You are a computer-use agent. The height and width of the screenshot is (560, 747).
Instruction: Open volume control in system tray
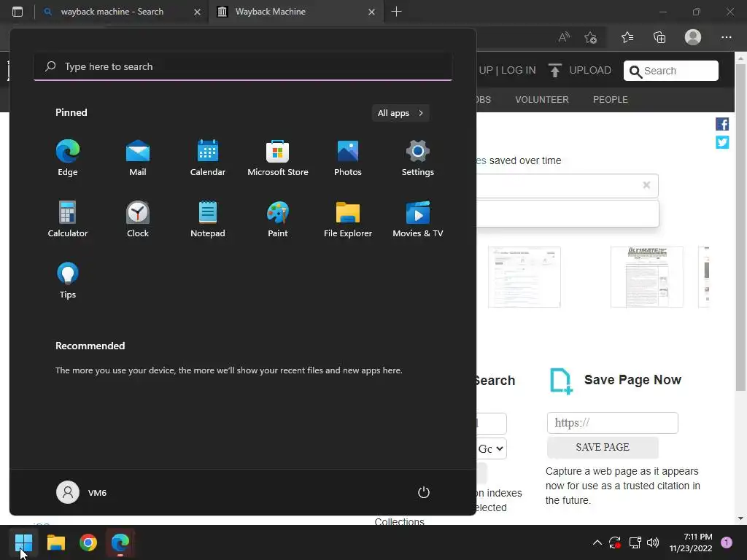click(x=653, y=542)
